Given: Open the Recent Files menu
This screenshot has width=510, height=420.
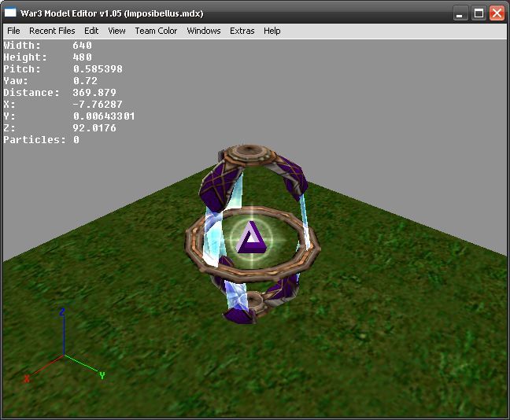Looking at the screenshot, I should pyautogui.click(x=52, y=31).
